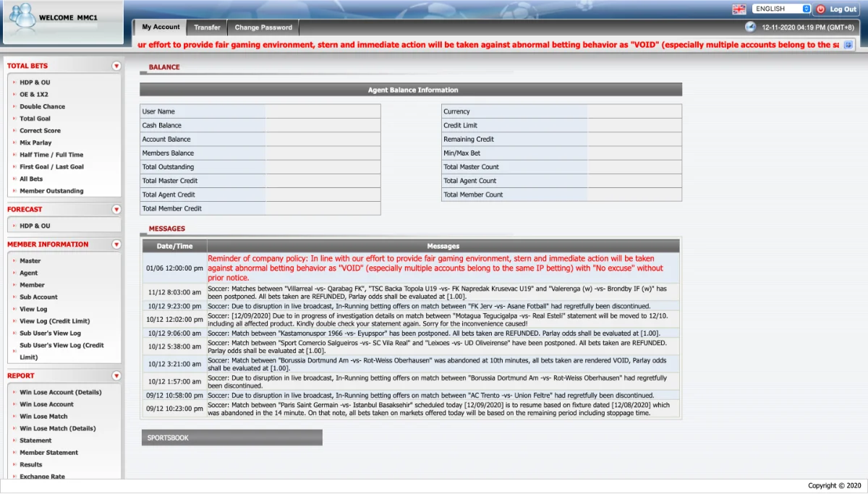868x494 pixels.
Task: Select Mix Parlay in sidebar
Action: coord(35,143)
